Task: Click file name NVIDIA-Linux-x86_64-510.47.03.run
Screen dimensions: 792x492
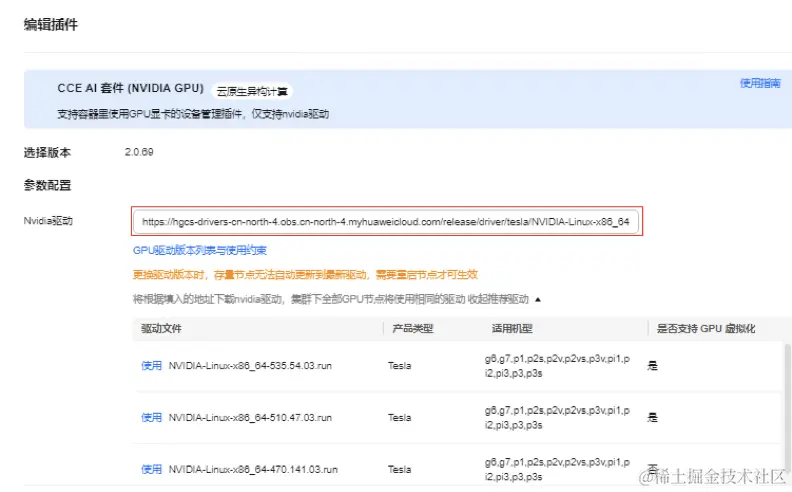Action: coord(250,417)
